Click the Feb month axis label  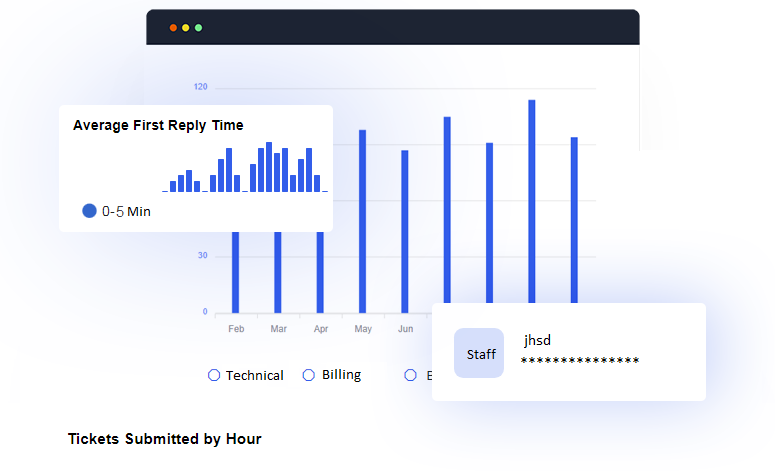tap(236, 329)
